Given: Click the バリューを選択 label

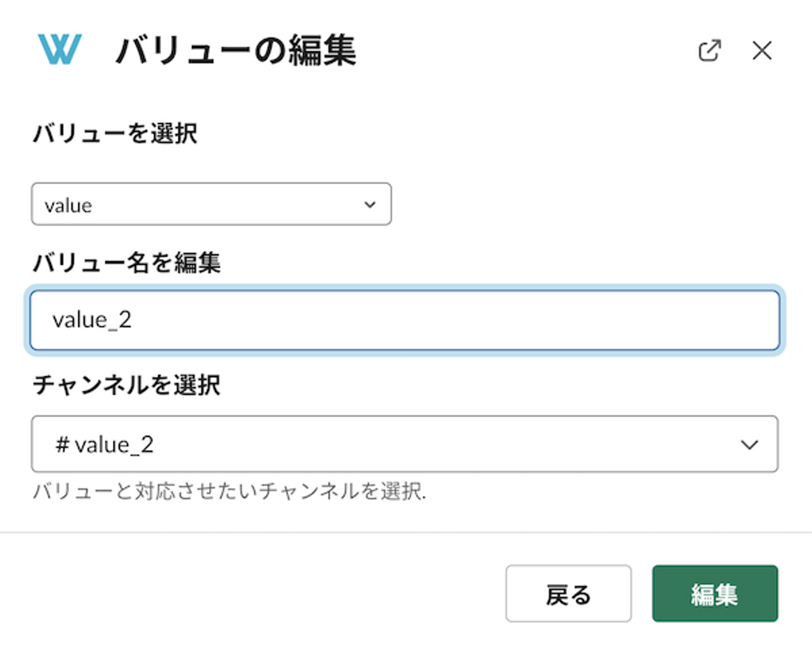Looking at the screenshot, I should (115, 134).
